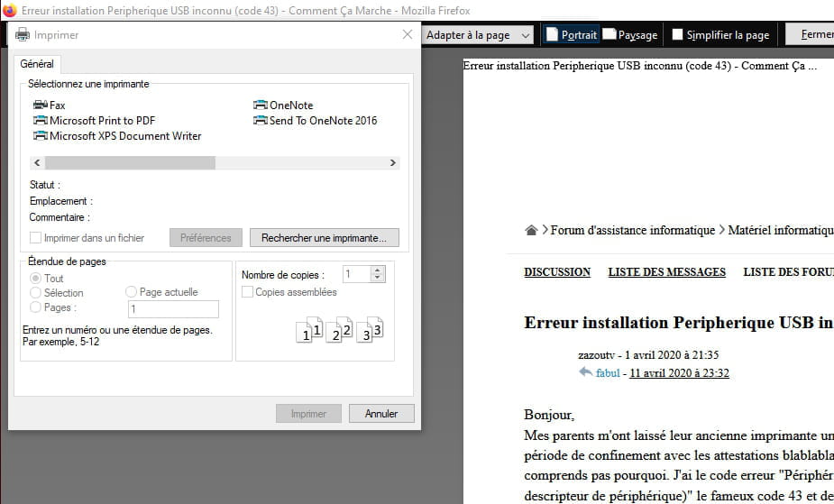Open the DISCUSSION tab in the page preview
The width and height of the screenshot is (834, 504).
point(557,271)
